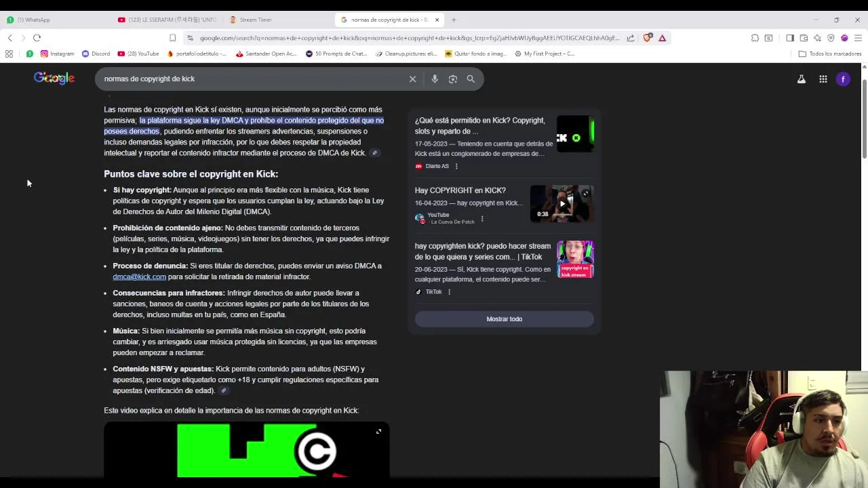Close the current Google search tab

pyautogui.click(x=437, y=20)
